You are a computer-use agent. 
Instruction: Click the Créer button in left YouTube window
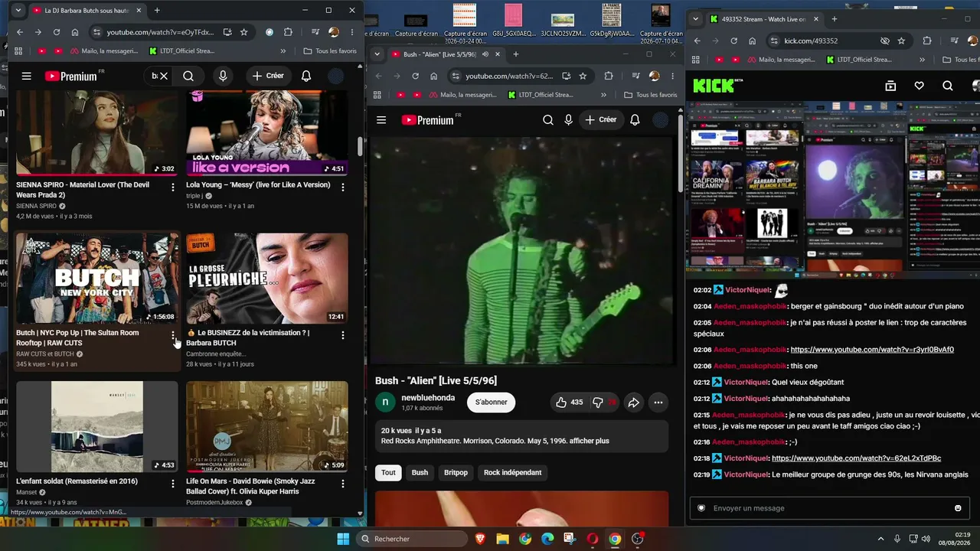pyautogui.click(x=268, y=76)
